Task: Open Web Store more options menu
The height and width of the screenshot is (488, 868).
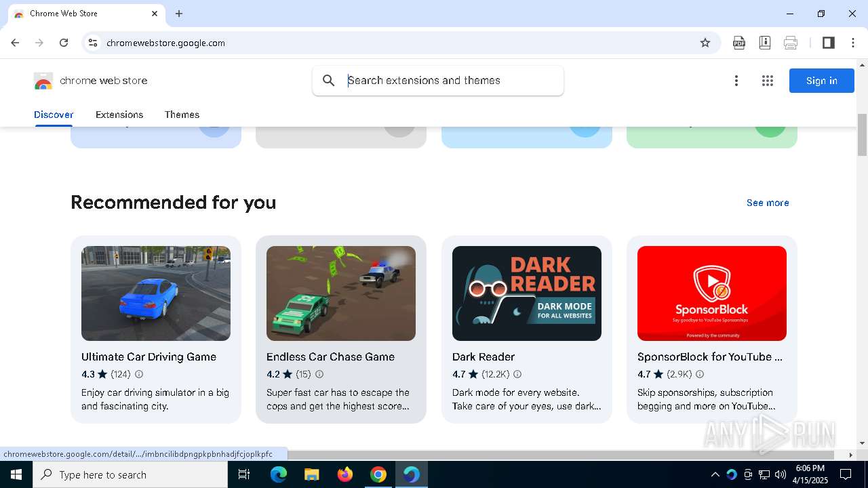Action: [x=736, y=81]
